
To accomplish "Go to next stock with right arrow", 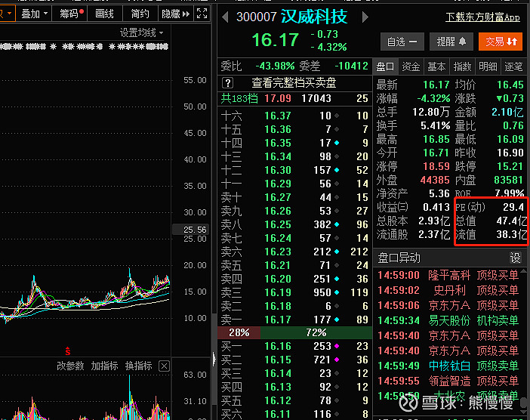I will [x=365, y=17].
